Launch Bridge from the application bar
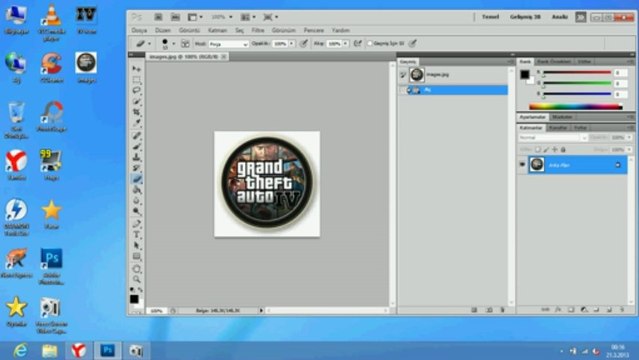Screen dimensions: 639x360 point(158,17)
